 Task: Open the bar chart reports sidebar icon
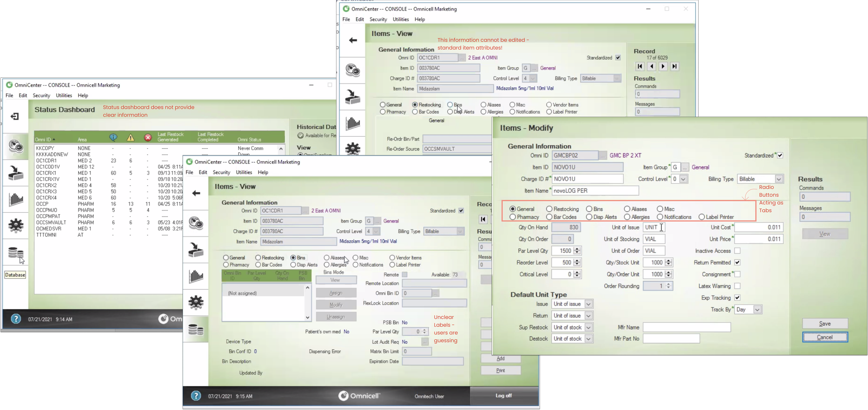point(15,200)
